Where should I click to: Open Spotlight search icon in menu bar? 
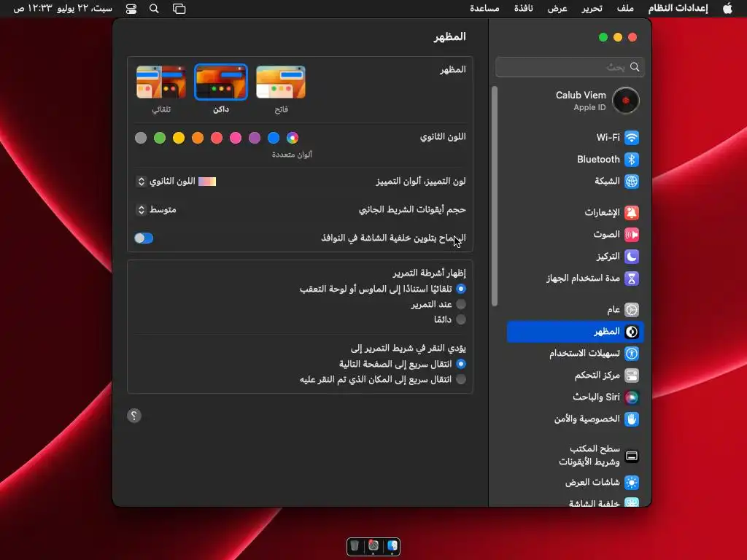[x=154, y=9]
